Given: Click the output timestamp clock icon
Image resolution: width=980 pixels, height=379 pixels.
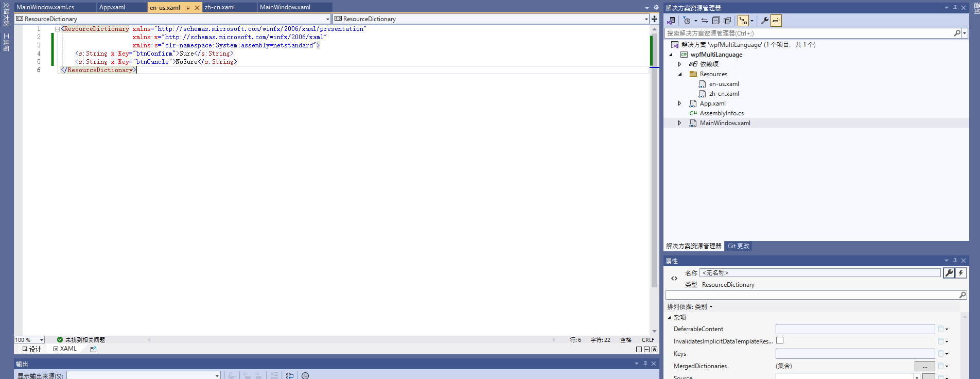Looking at the screenshot, I should [305, 375].
